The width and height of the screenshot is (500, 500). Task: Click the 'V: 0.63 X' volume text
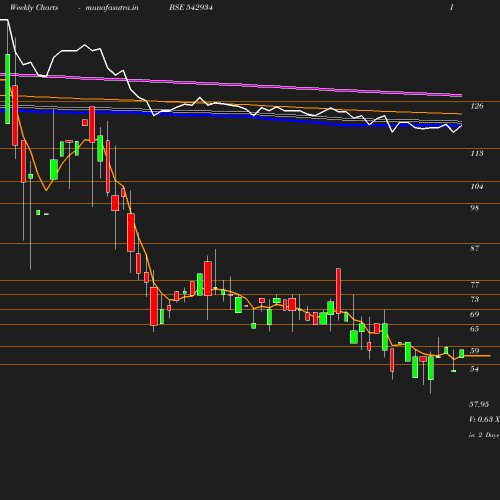click(x=484, y=419)
